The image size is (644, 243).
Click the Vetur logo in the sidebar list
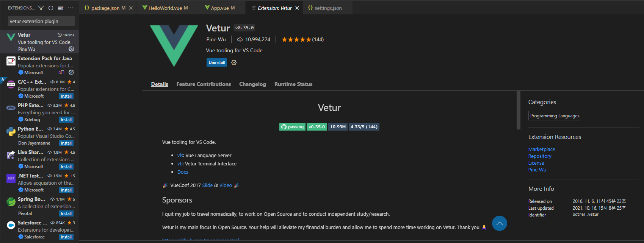11,37
